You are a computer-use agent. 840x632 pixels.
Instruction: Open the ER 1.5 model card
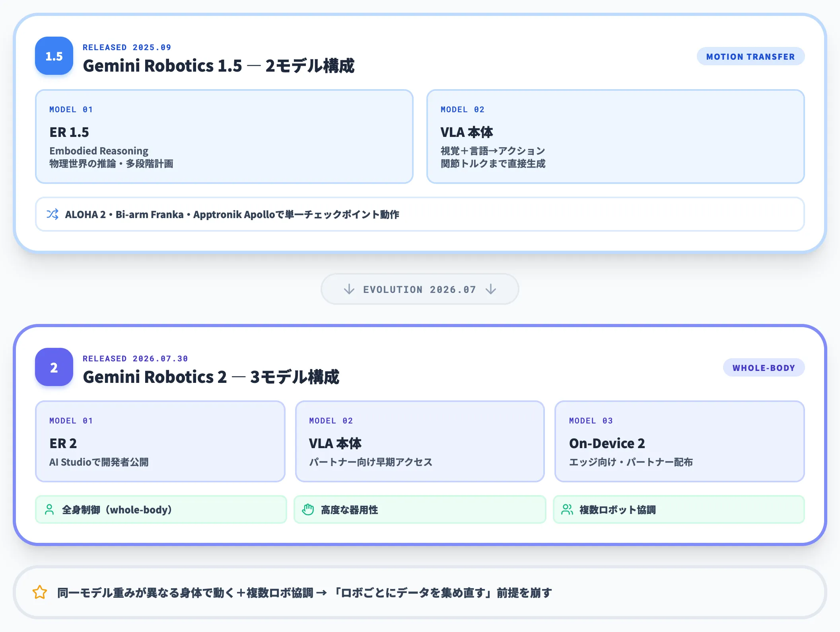pos(224,137)
